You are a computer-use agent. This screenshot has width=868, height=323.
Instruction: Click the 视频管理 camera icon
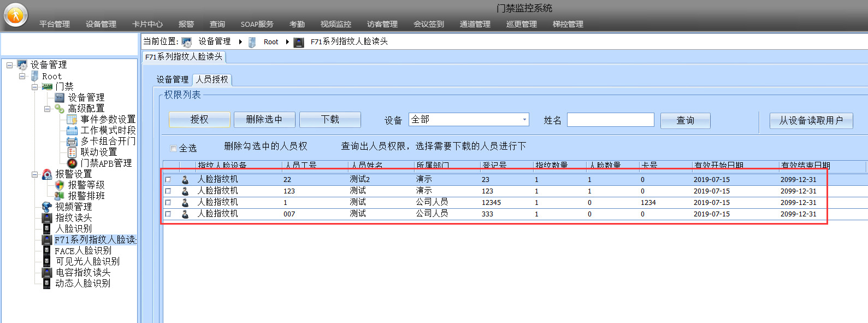point(47,207)
